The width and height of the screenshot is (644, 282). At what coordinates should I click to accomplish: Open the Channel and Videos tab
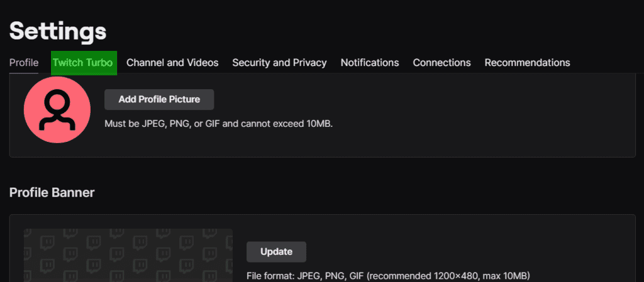tap(172, 63)
